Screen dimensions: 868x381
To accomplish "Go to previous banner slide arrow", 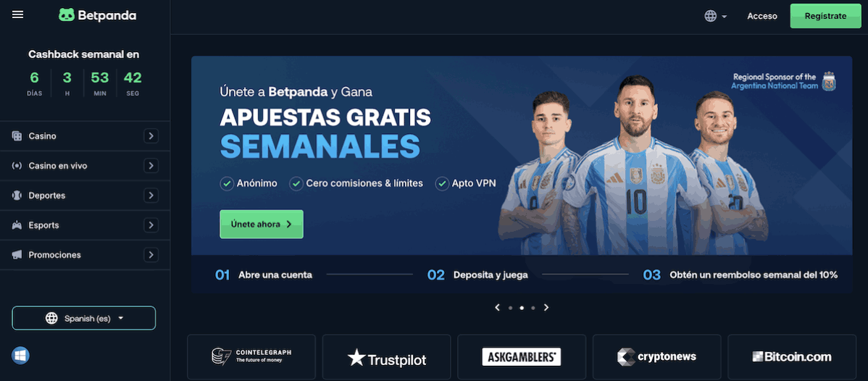I will tap(497, 307).
